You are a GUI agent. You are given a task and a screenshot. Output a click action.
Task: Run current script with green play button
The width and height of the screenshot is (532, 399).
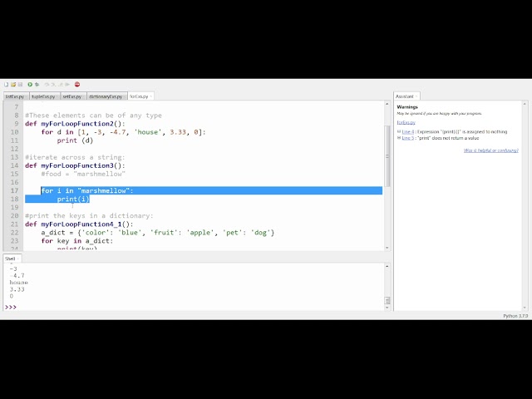(x=30, y=85)
